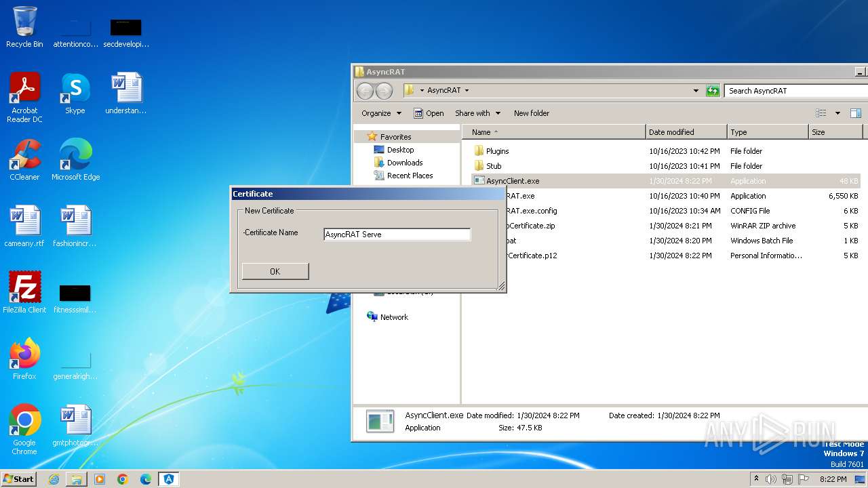Refresh the AsyncRAT folder view

tap(713, 90)
